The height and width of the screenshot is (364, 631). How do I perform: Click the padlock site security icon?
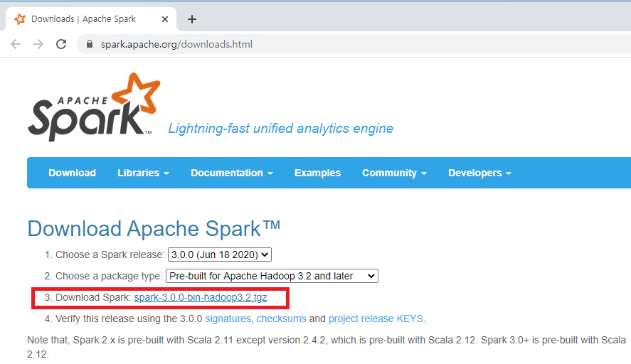click(90, 44)
